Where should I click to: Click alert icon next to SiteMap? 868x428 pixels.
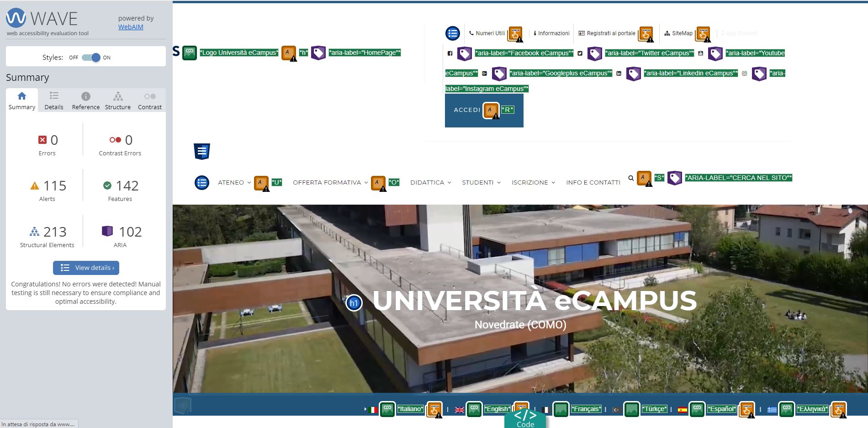coord(703,34)
